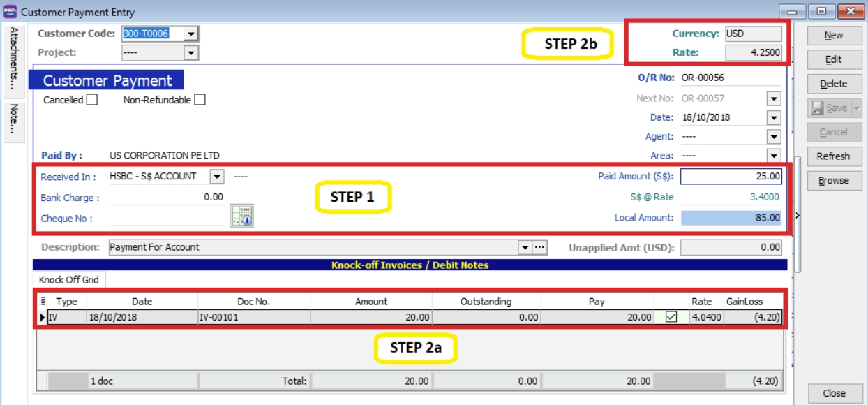Click the Browse button
This screenshot has width=868, height=405.
(x=833, y=181)
